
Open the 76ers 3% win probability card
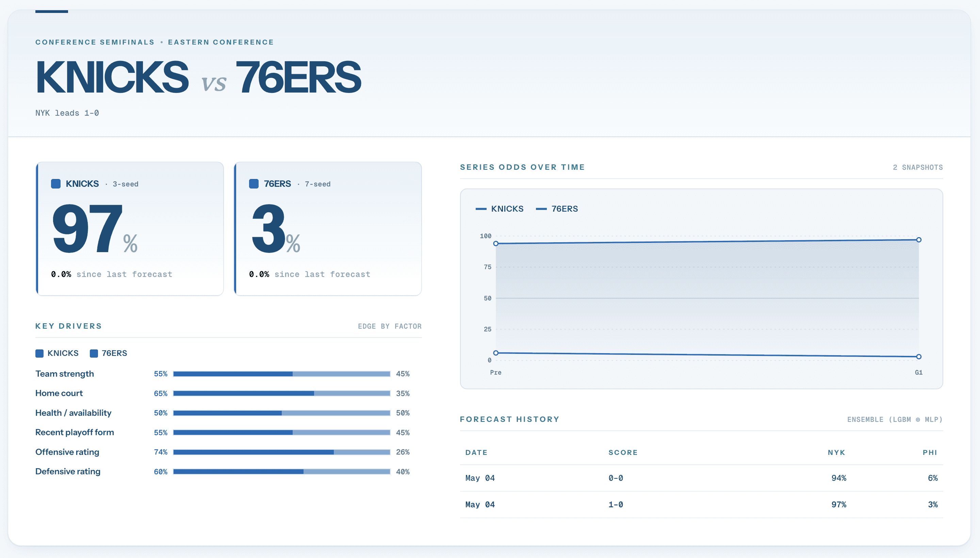click(x=328, y=229)
